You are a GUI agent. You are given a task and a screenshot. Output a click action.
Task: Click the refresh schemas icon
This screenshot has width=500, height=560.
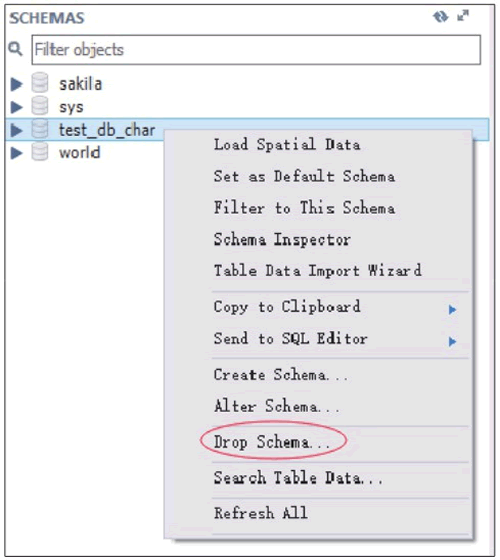point(440,16)
